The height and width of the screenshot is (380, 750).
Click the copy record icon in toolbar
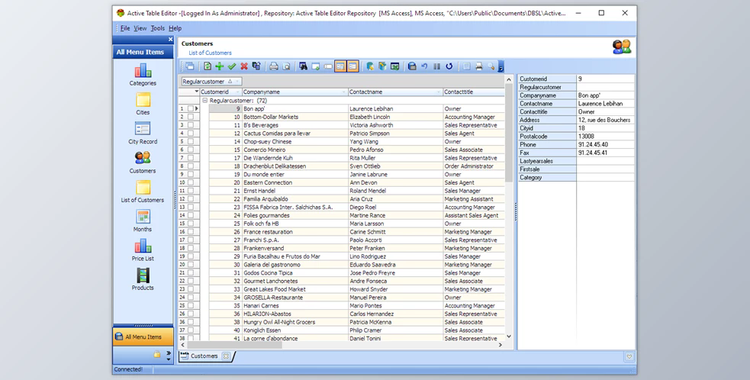(256, 67)
